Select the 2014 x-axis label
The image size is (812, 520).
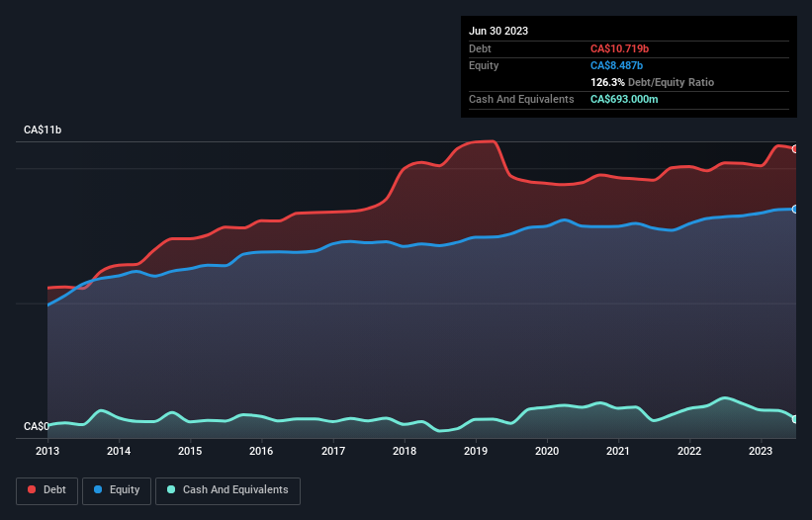click(x=119, y=451)
